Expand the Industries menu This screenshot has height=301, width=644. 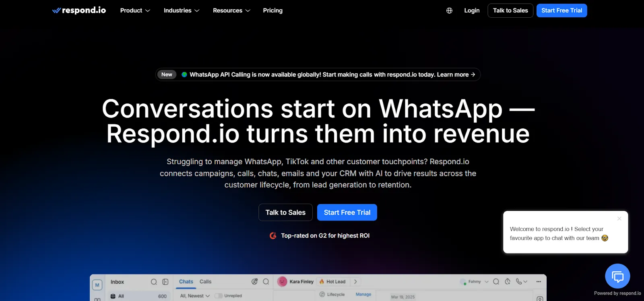pyautogui.click(x=182, y=10)
